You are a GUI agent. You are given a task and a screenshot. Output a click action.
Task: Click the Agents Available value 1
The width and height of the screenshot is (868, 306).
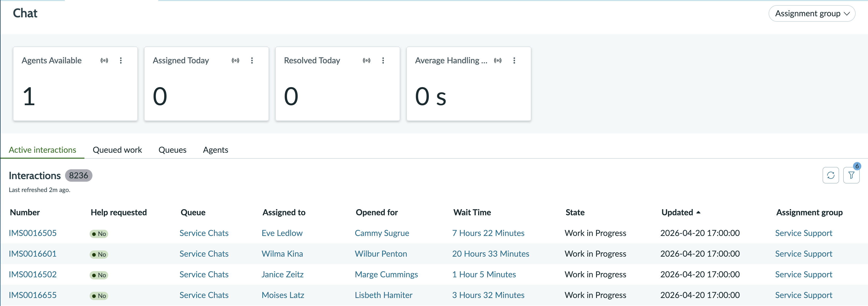coord(29,96)
